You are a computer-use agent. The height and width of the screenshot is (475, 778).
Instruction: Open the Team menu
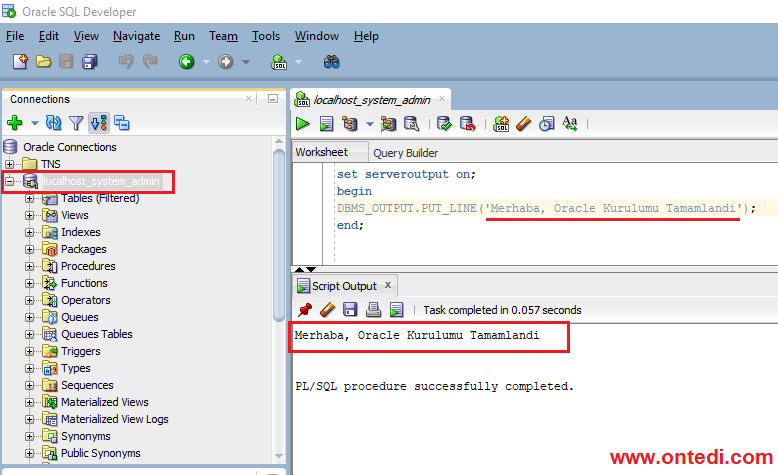[223, 36]
